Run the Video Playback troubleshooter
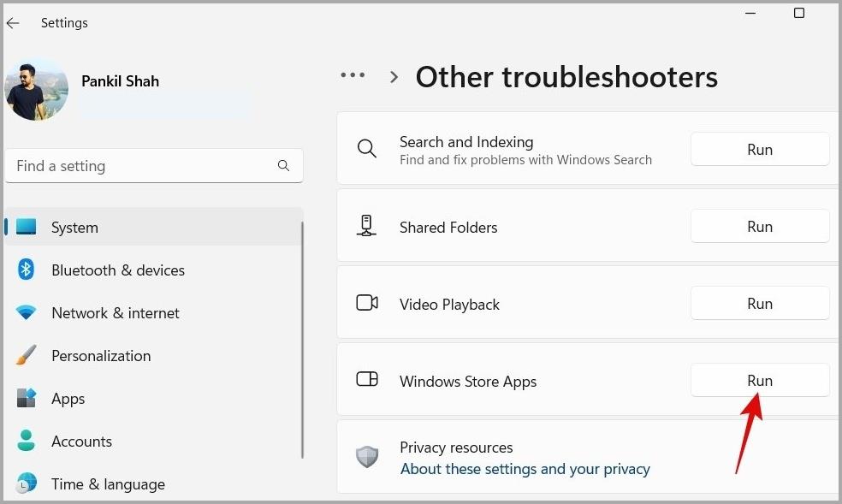The image size is (842, 504). pos(760,303)
